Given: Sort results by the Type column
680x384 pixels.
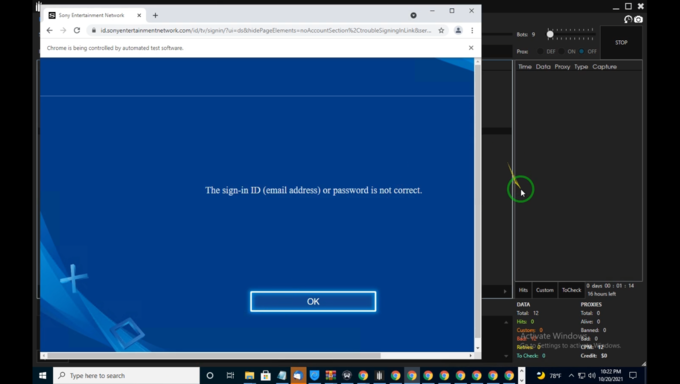Looking at the screenshot, I should click(x=581, y=67).
